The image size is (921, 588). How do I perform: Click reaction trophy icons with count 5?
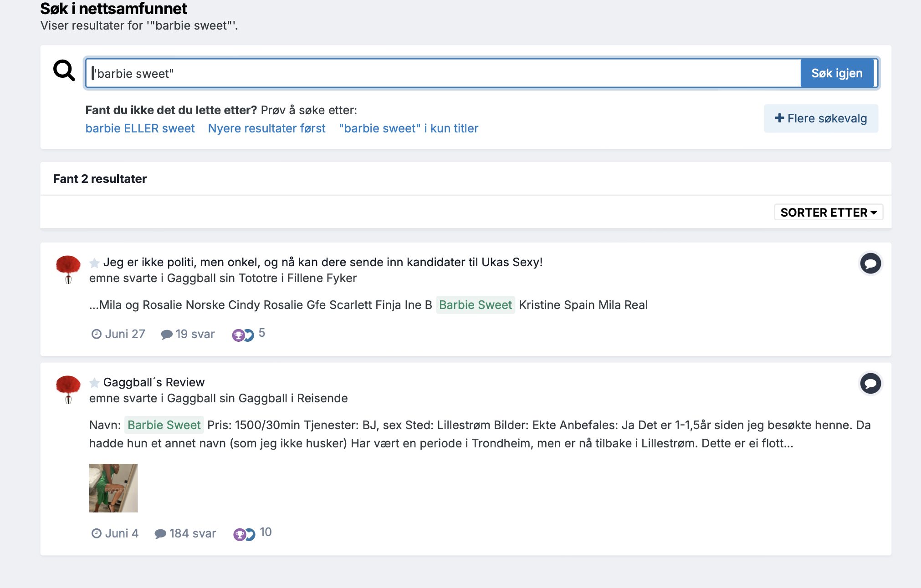[x=249, y=335]
